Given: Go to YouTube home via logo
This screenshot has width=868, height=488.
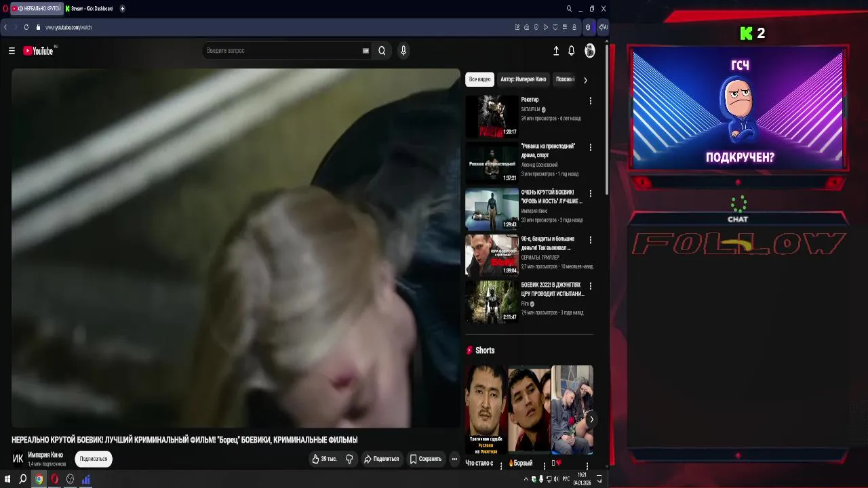Looking at the screenshot, I should tap(39, 51).
